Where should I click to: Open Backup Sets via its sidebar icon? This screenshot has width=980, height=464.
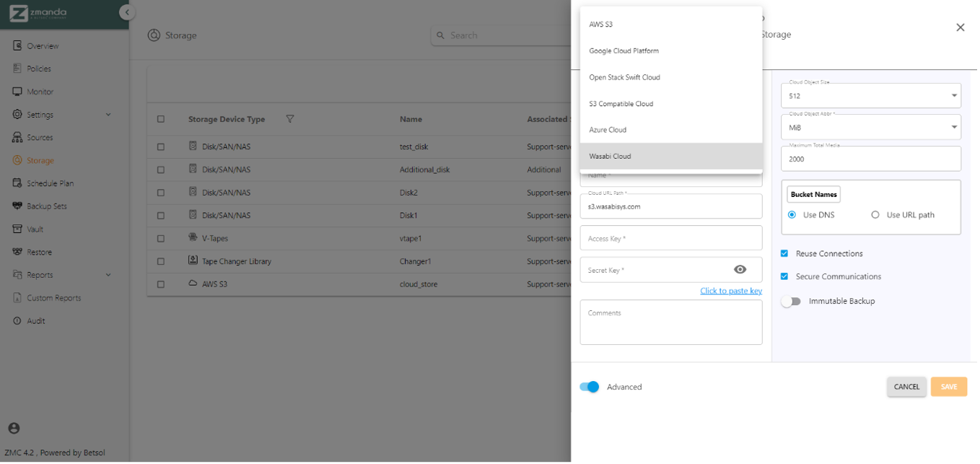17,206
